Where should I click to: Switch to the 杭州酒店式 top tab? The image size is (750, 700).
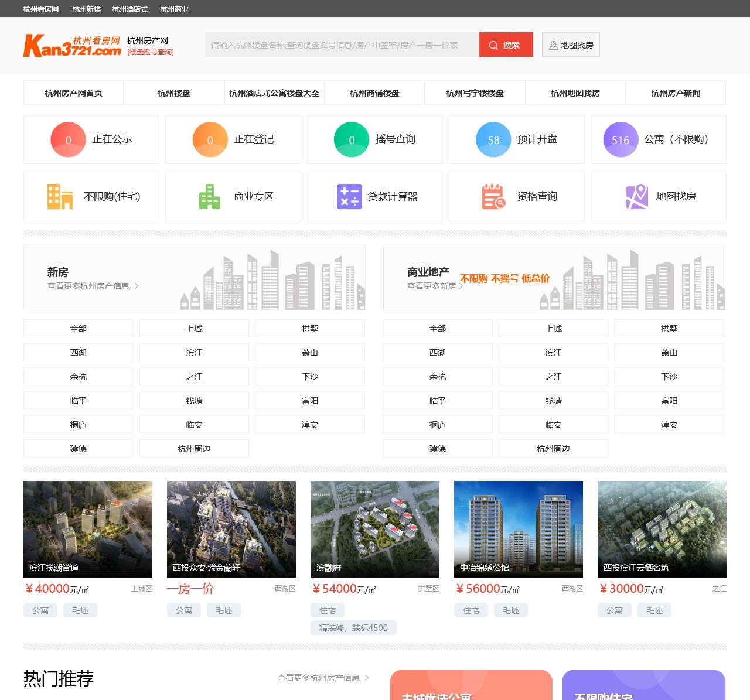tap(130, 9)
